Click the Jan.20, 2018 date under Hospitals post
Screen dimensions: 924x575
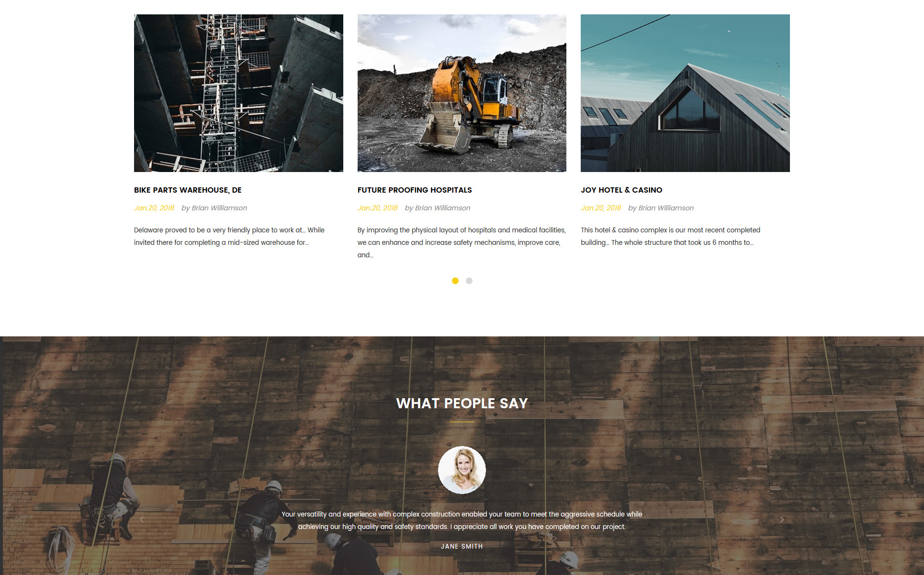378,208
